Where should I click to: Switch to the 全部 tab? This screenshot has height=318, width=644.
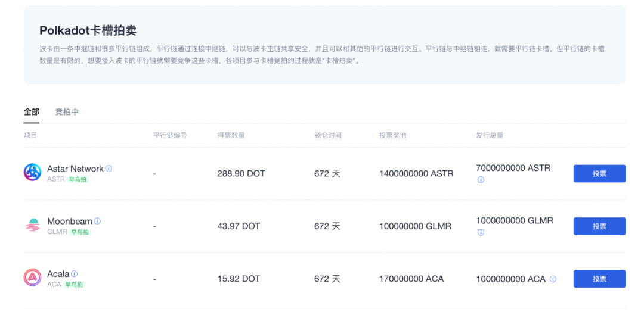click(32, 111)
